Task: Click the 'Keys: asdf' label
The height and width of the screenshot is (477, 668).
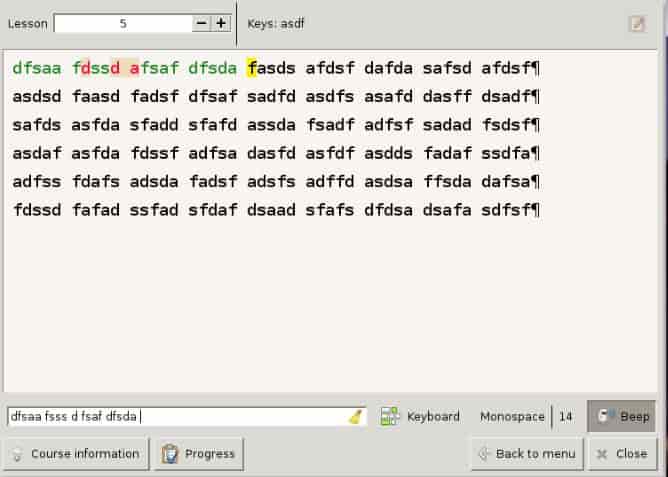Action: [276, 23]
